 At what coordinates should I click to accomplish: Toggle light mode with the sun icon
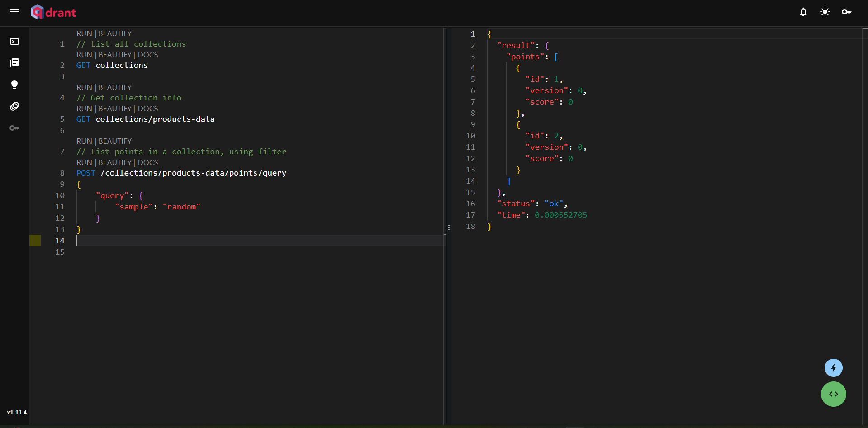825,12
